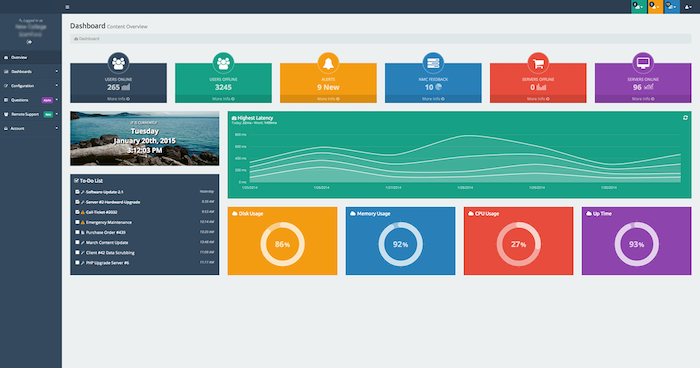Open More Info on Alerts card
Image resolution: width=700 pixels, height=368 pixels.
coord(328,99)
